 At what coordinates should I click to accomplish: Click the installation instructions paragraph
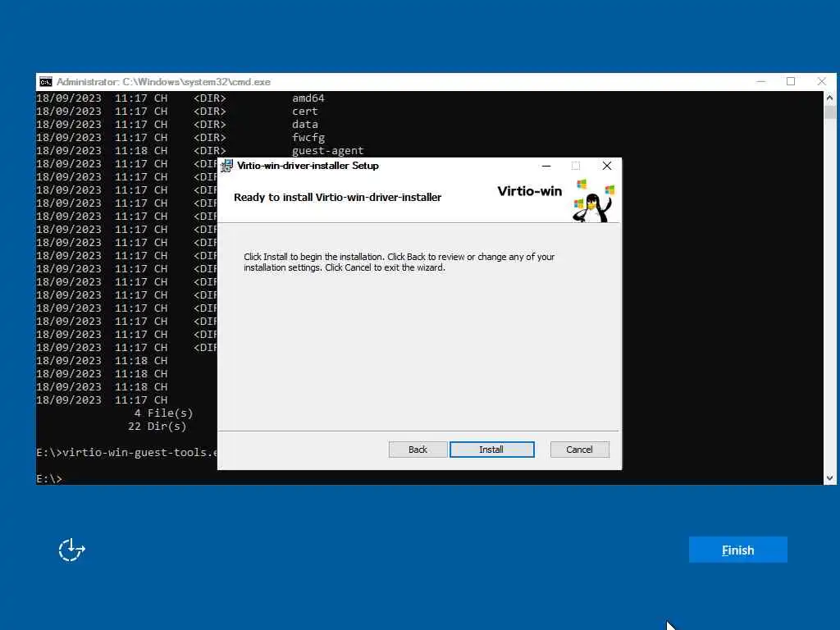pos(399,262)
